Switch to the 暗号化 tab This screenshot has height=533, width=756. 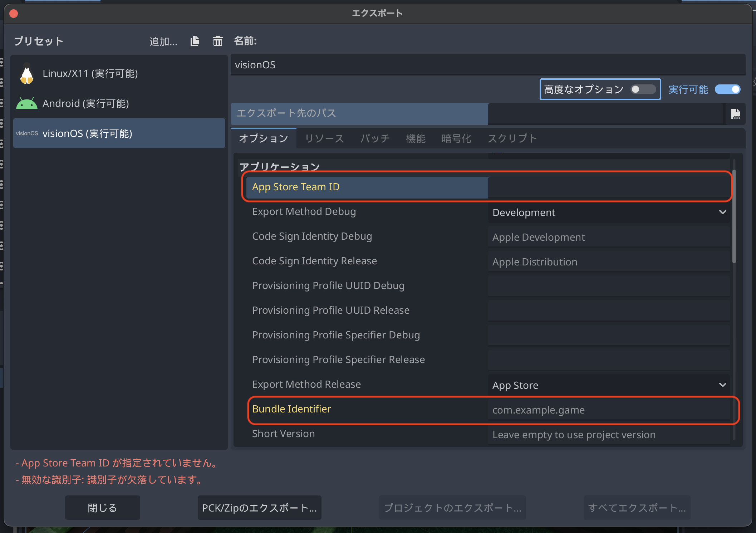point(456,138)
